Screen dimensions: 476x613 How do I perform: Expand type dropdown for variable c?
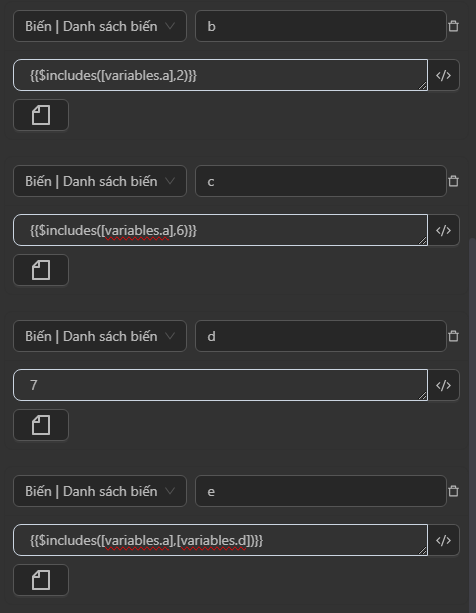(100, 181)
